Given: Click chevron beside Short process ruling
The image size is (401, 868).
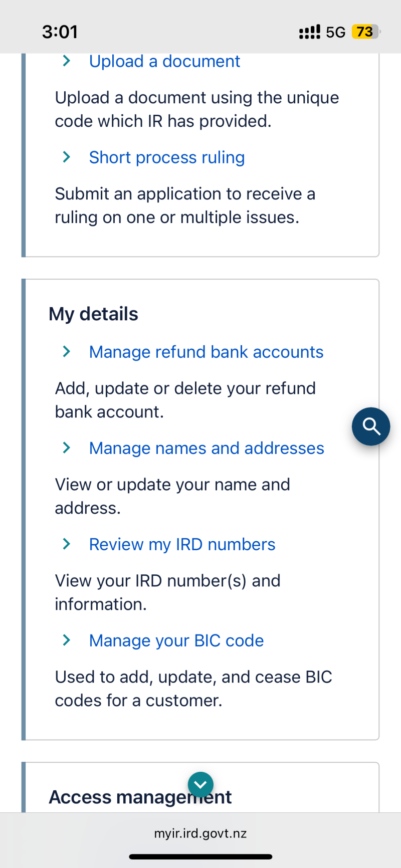Looking at the screenshot, I should (66, 157).
